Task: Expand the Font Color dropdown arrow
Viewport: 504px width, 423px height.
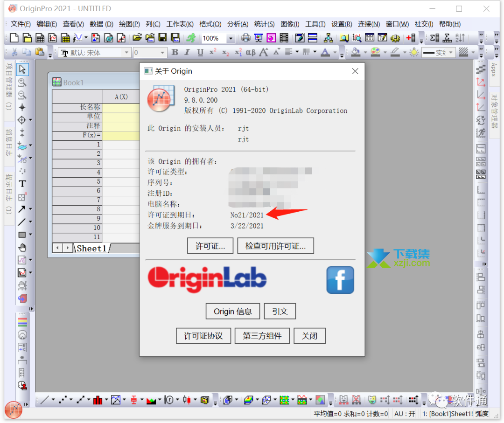Action: click(x=335, y=52)
